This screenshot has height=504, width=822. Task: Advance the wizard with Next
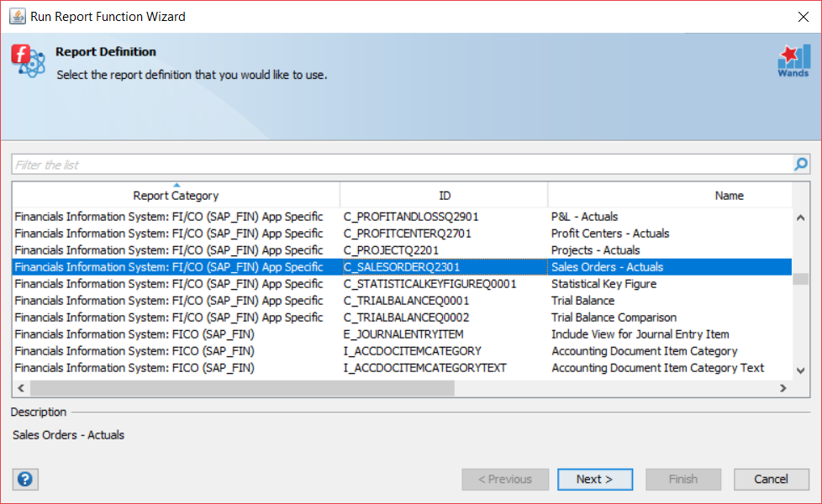click(595, 479)
